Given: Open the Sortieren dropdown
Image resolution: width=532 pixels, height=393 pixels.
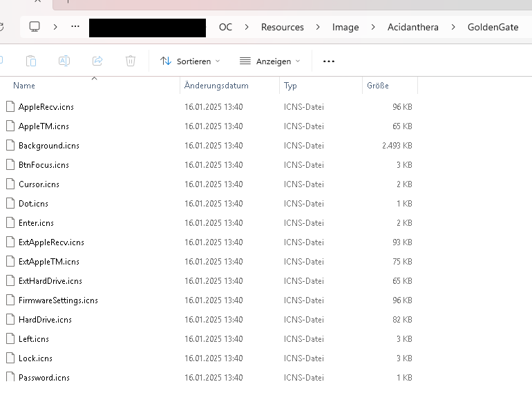Looking at the screenshot, I should click(x=190, y=61).
